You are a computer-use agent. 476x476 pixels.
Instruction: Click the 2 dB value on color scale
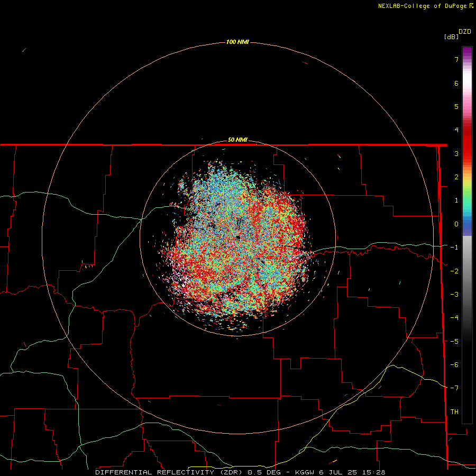tap(456, 177)
